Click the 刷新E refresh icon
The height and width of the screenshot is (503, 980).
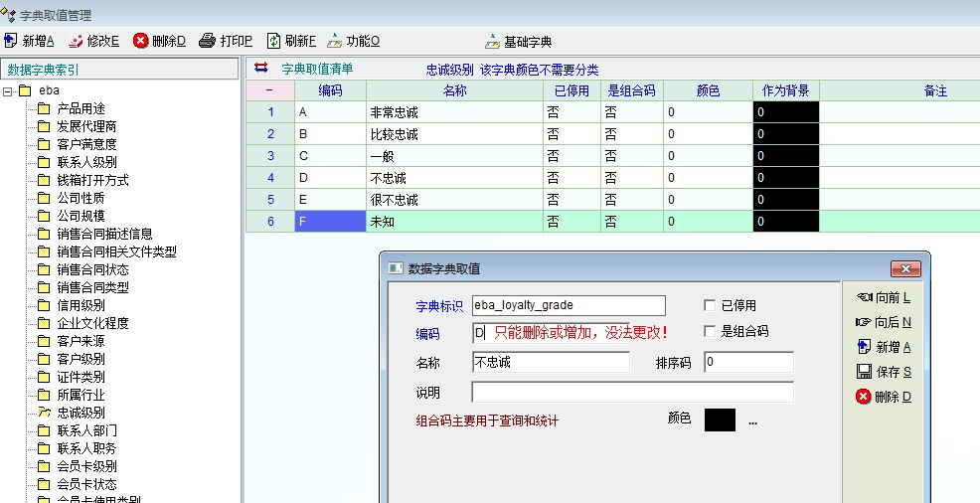(273, 41)
